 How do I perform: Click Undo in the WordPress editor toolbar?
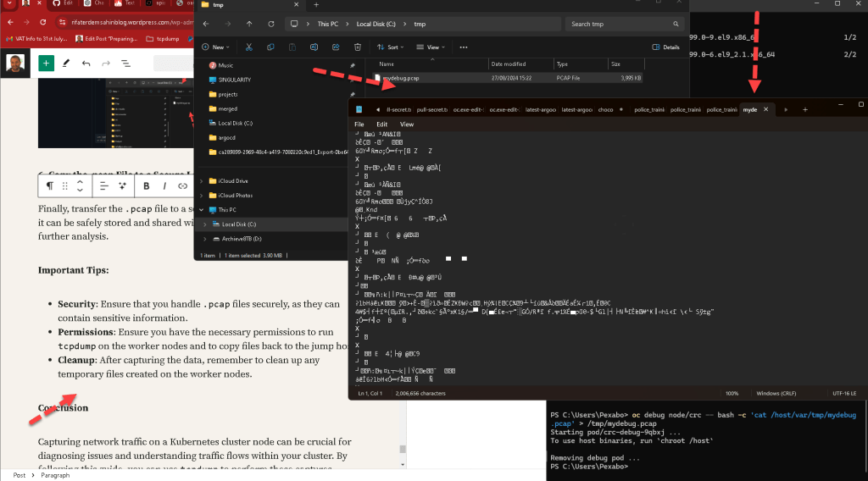86,64
